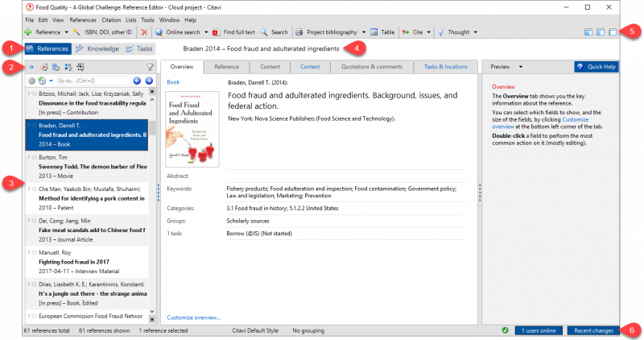Click the scroll down arrow in reference list
Viewport: 644px width, 340px height.
click(x=152, y=311)
